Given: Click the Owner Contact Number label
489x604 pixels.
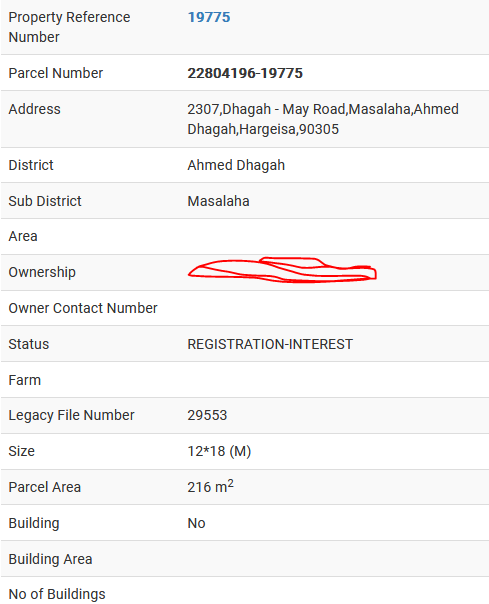Looking at the screenshot, I should (83, 308).
